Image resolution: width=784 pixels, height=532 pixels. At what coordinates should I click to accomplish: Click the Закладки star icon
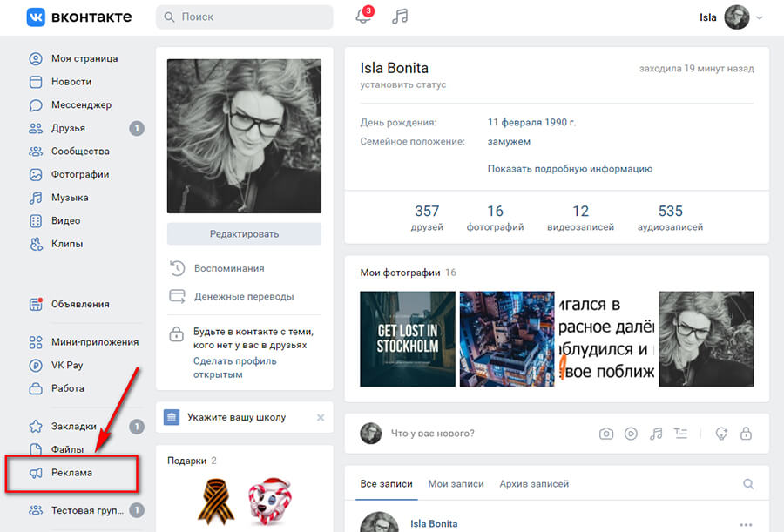[36, 427]
